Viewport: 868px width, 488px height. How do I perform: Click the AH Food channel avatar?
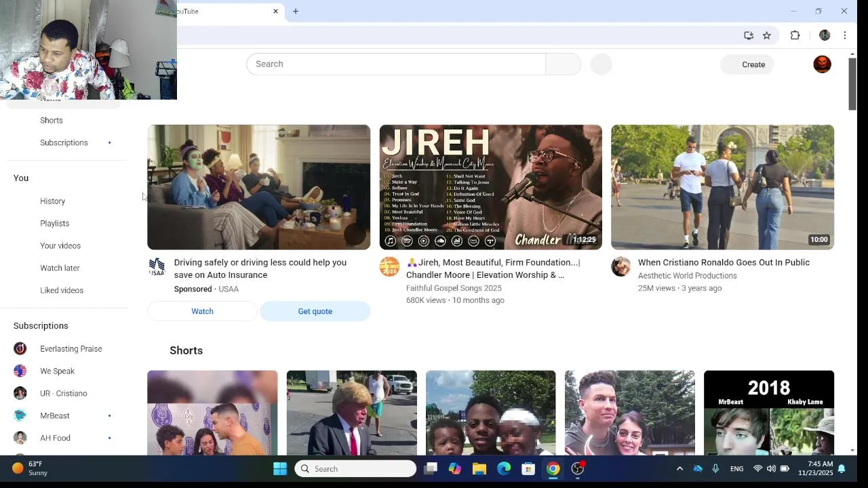20,438
